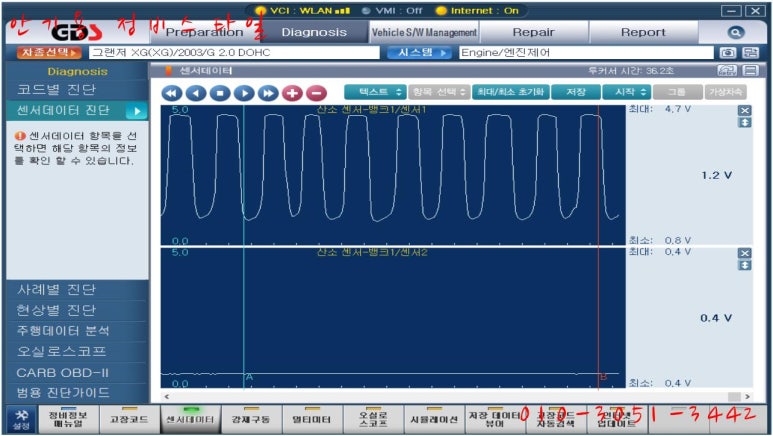Open 정비정보 매뉴얼 bottom button
This screenshot has height=436, width=773.
[x=68, y=419]
